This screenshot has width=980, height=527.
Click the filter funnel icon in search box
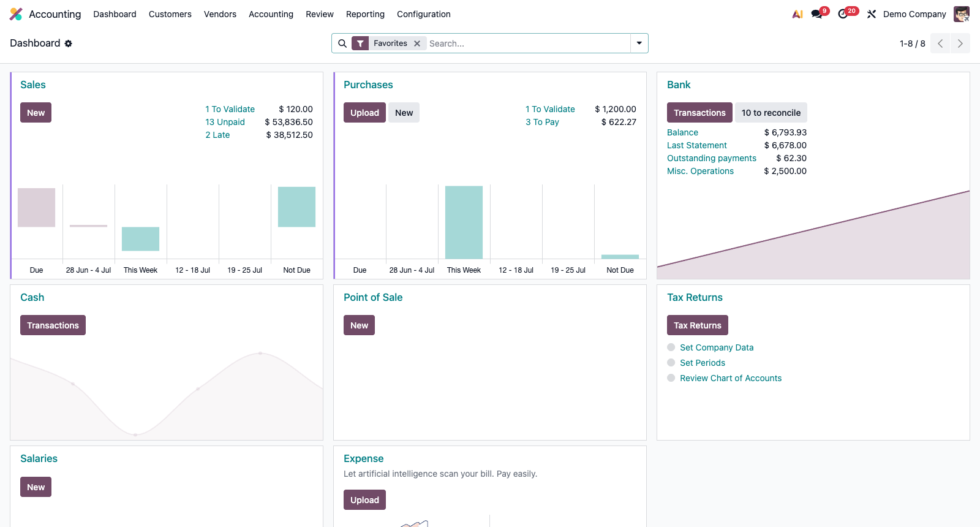(x=360, y=44)
